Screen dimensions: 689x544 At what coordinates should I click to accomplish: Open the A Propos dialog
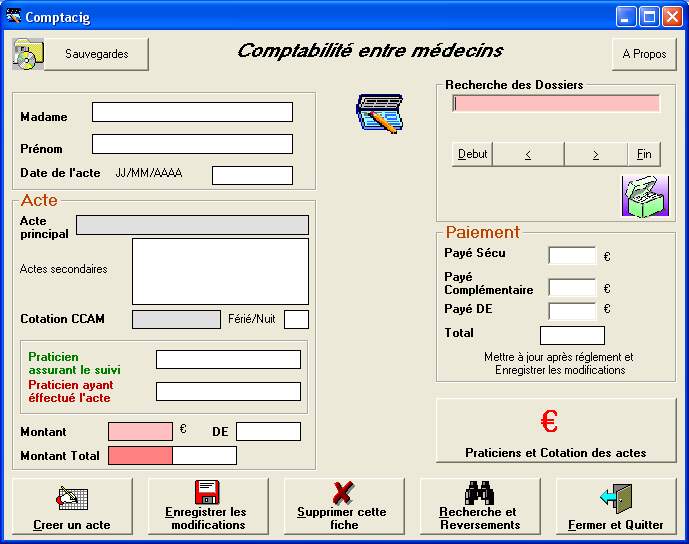[644, 54]
